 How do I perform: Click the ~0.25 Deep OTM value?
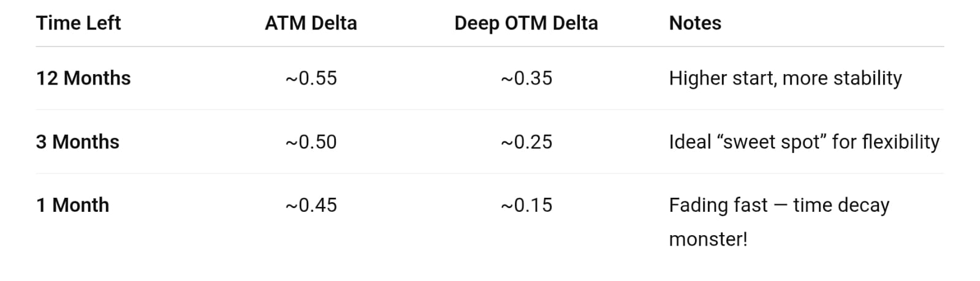526,142
